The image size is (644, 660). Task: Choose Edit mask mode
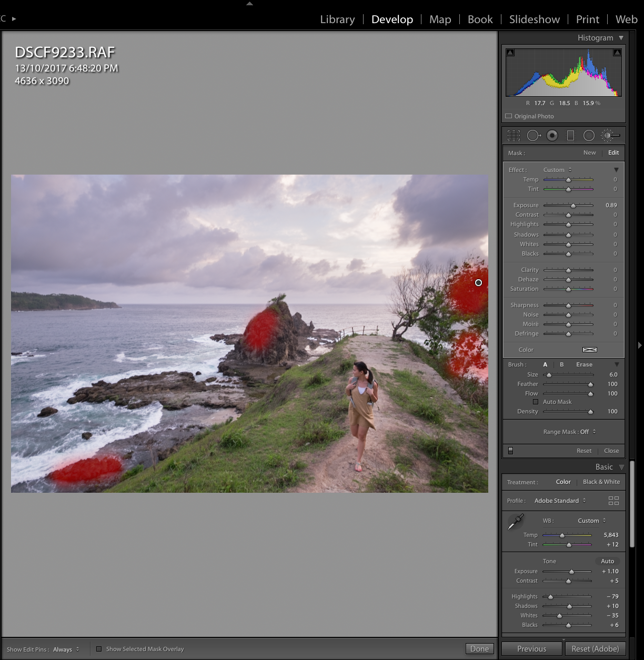(613, 153)
